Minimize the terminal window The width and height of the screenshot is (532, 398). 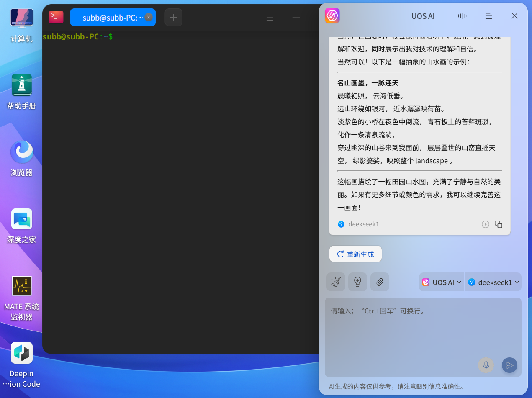pyautogui.click(x=296, y=17)
